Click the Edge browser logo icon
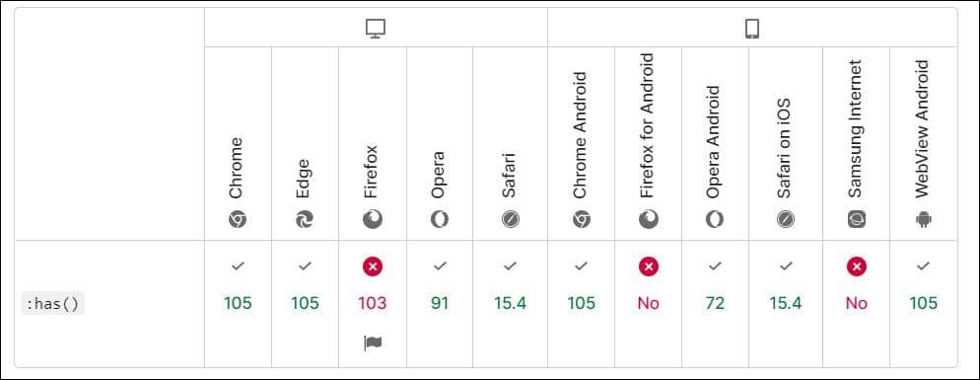 tap(305, 219)
